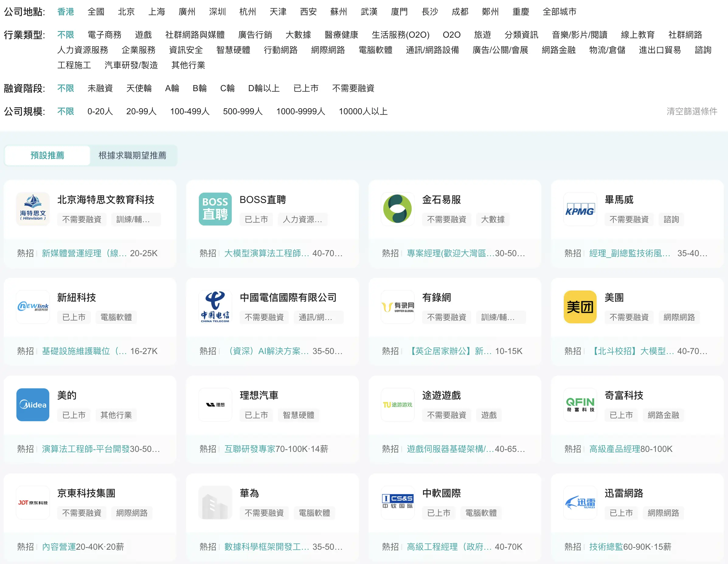Select 汽車研發/製造 industry filter

click(131, 65)
